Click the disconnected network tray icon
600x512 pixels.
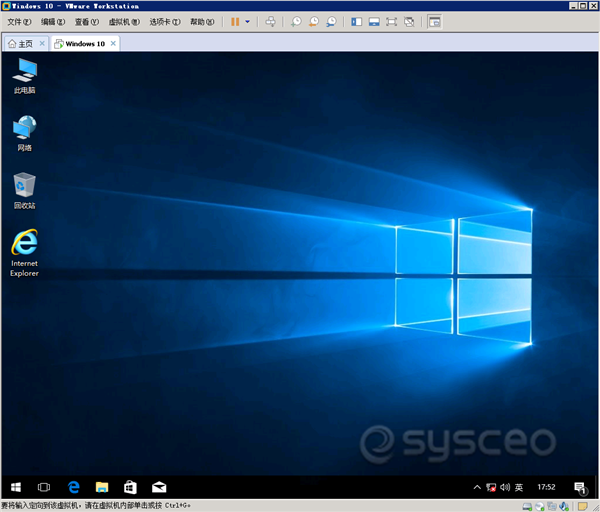coord(491,487)
